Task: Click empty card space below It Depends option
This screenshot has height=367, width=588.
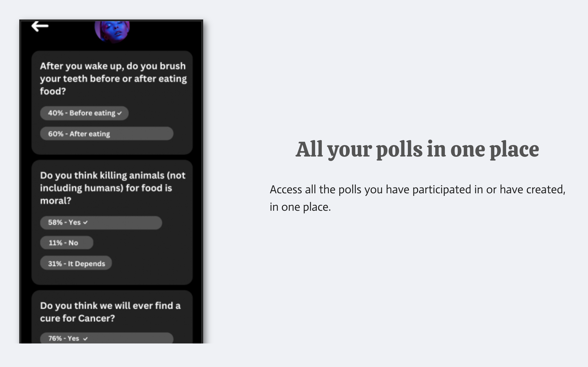Action: [x=112, y=277]
